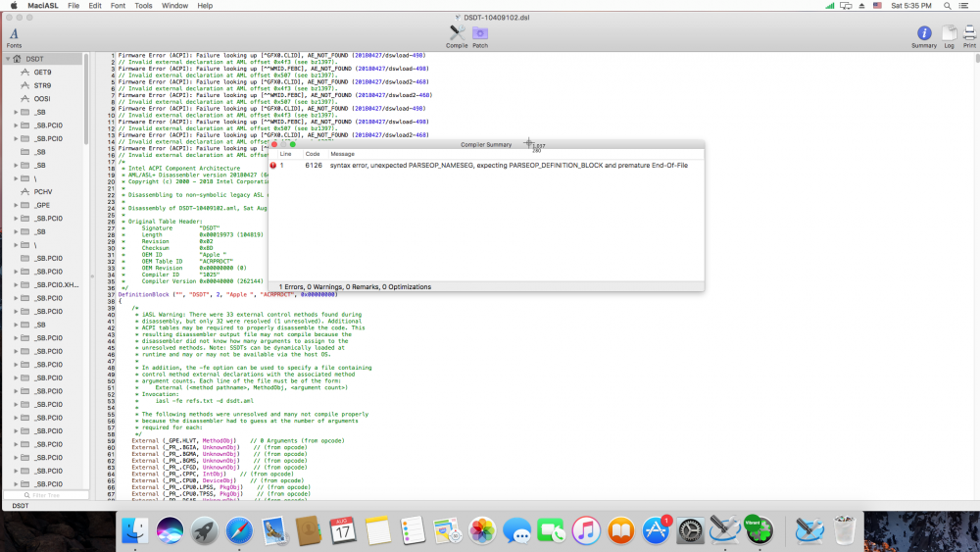
Task: Open the App Store dock icon
Action: coord(656,530)
